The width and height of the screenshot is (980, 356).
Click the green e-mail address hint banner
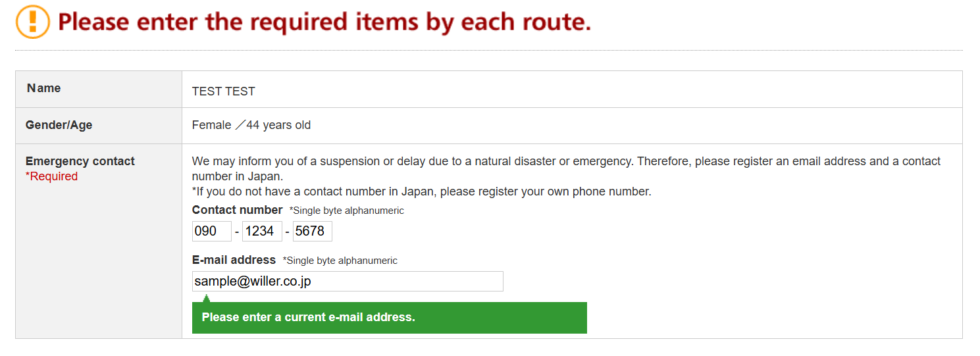389,318
